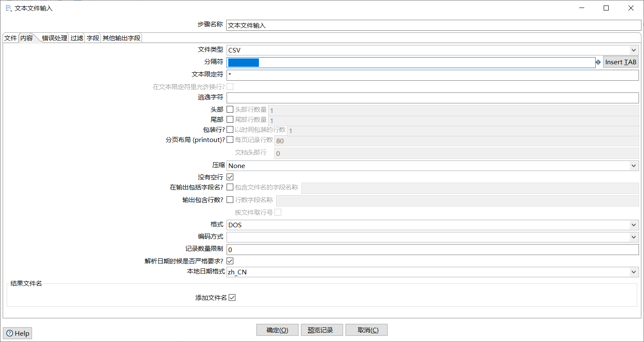
Task: Click the 分隔符 input field
Action: 411,62
